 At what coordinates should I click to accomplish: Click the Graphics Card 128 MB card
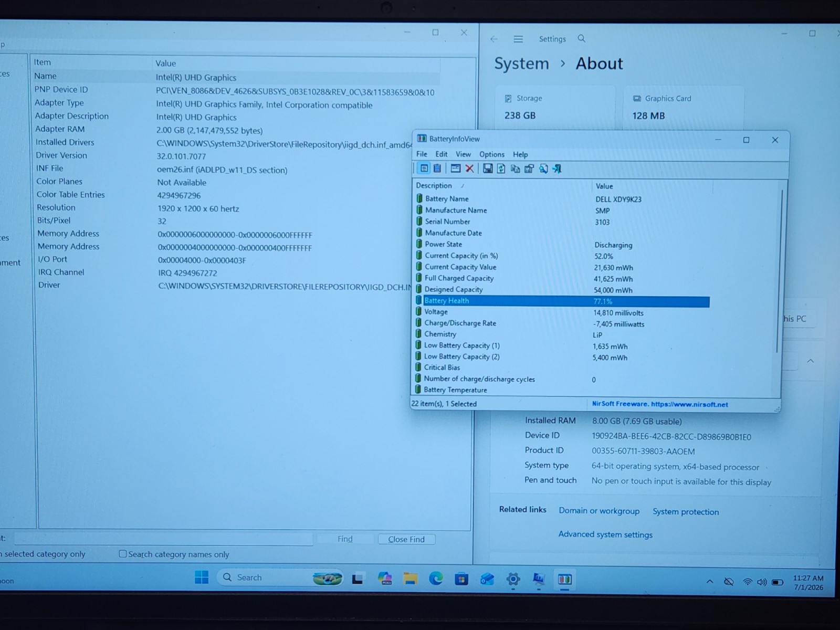pos(683,108)
